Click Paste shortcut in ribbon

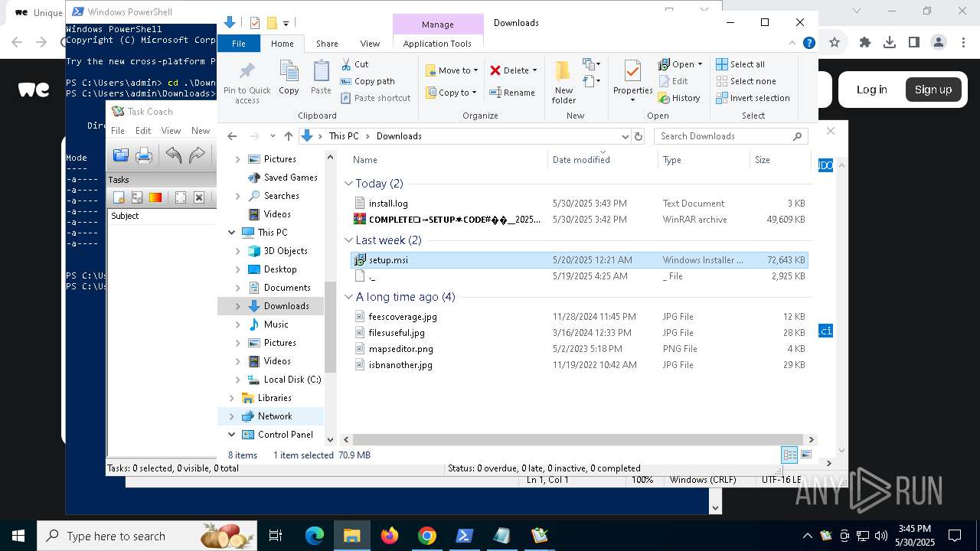pyautogui.click(x=375, y=98)
